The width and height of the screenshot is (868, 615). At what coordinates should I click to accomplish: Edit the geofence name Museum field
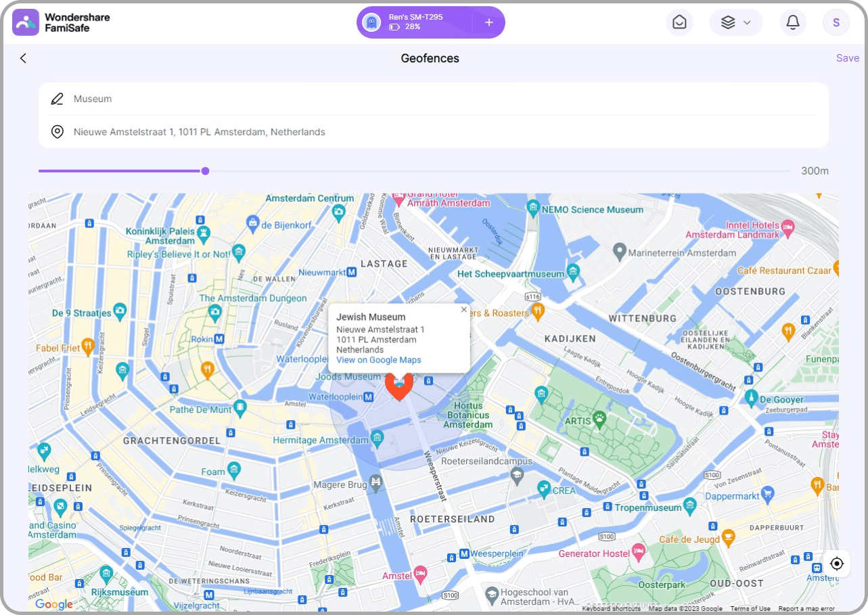tap(434, 99)
